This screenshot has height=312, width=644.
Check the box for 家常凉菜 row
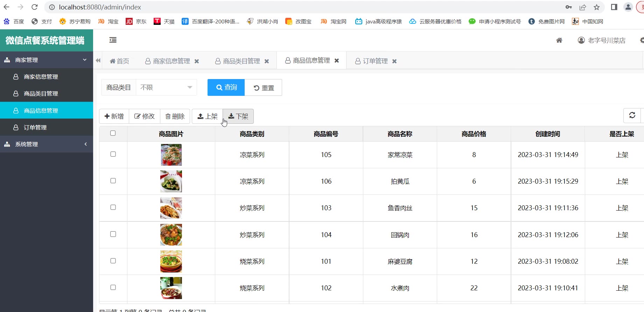(x=113, y=154)
